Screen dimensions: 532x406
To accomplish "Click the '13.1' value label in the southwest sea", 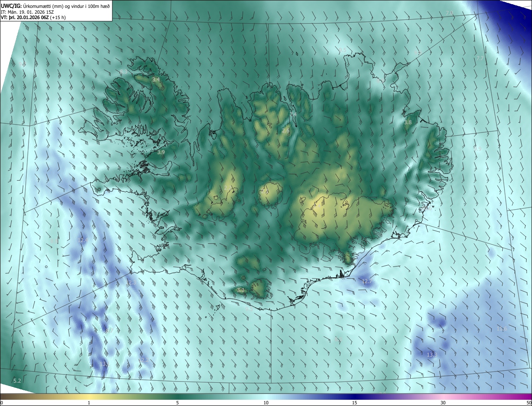I will (104, 364).
